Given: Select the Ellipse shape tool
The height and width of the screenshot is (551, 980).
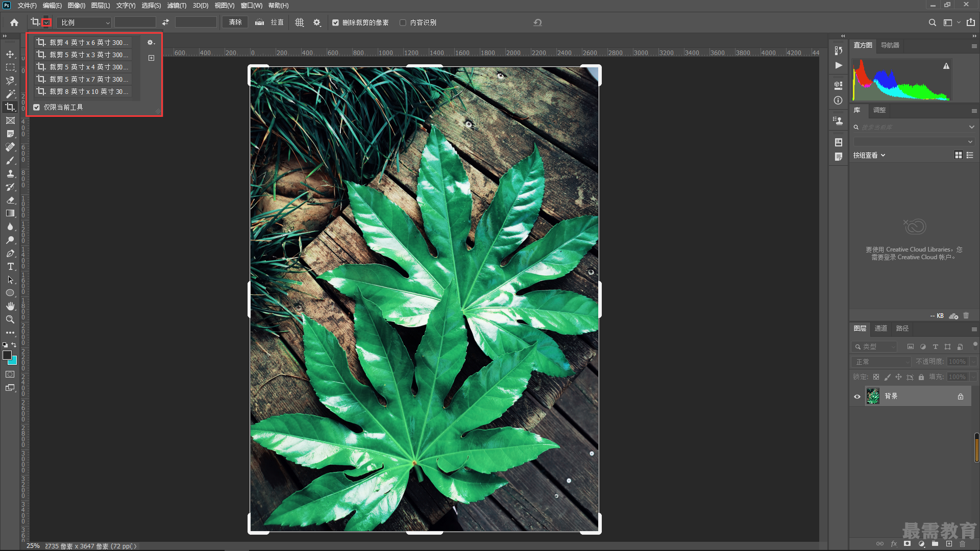Looking at the screenshot, I should 10,293.
